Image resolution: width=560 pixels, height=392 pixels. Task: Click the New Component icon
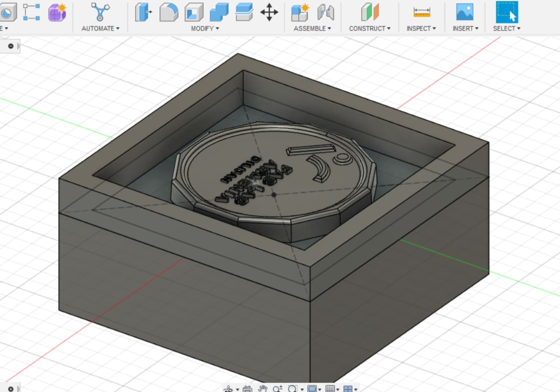point(300,12)
